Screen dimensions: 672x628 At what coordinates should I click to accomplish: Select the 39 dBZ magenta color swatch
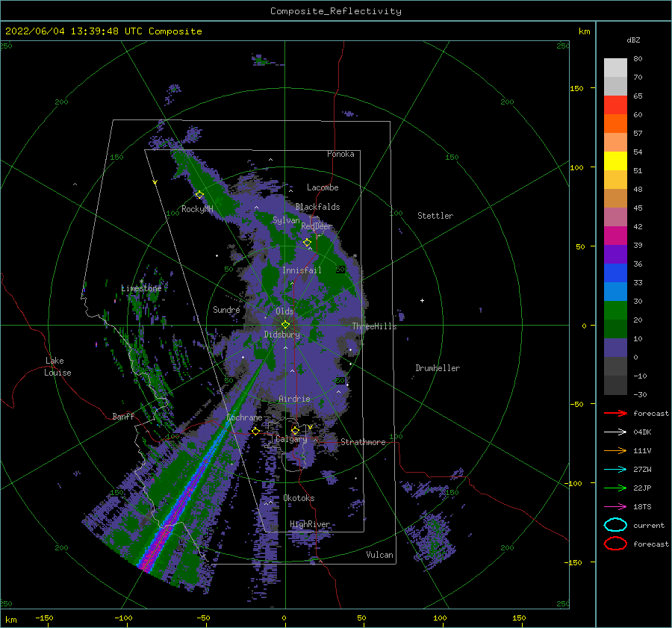(615, 236)
